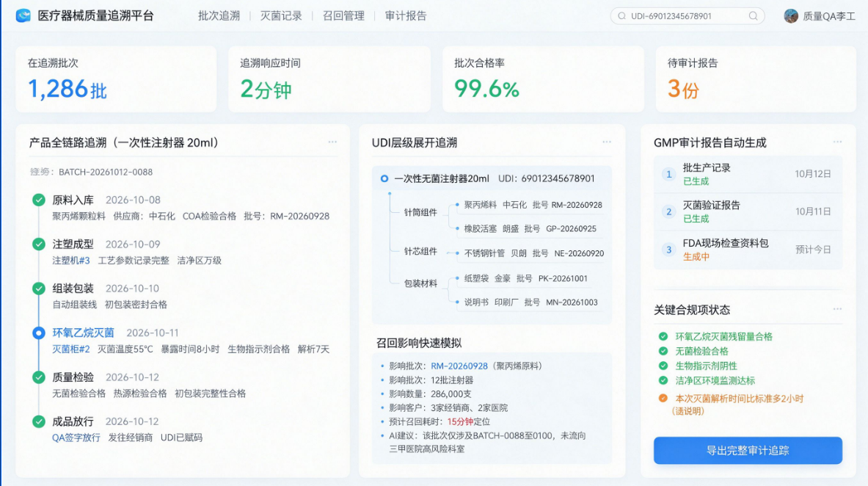Viewport: 868px width, 486px height.
Task: Open the QA签字放行 link
Action: click(76, 438)
